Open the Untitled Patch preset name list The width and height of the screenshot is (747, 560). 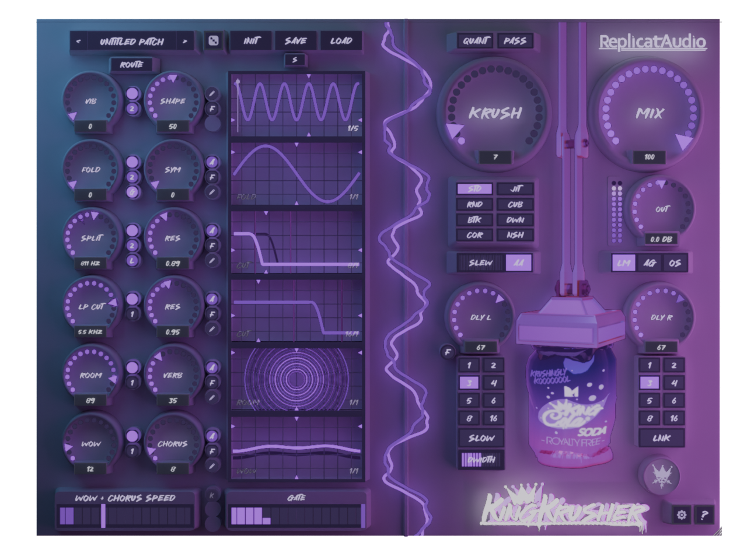[x=131, y=41]
